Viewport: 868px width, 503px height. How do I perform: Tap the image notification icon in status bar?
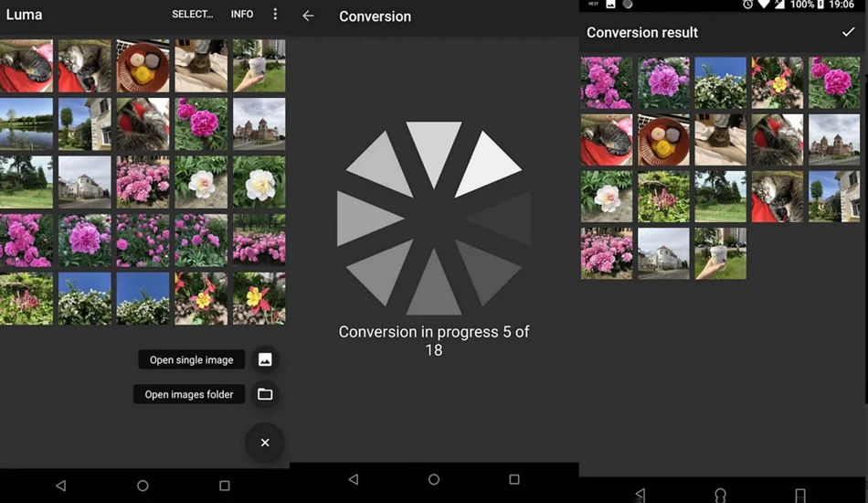coord(610,5)
